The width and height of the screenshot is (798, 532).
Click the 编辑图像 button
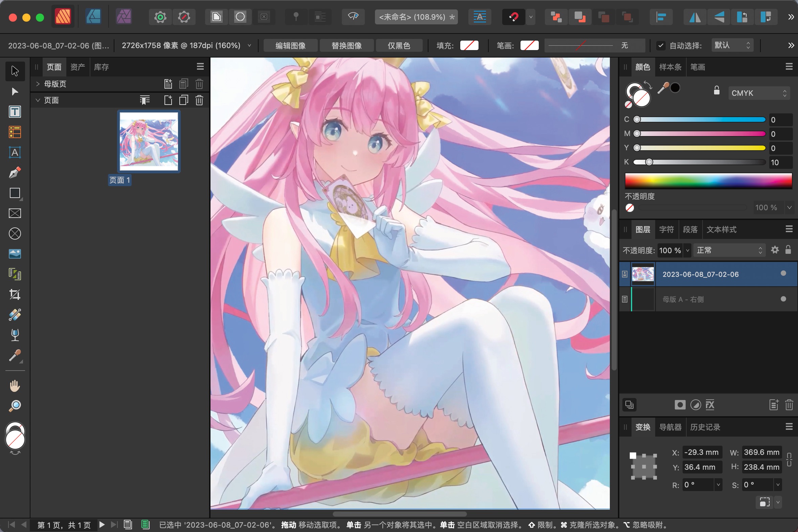[290, 45]
